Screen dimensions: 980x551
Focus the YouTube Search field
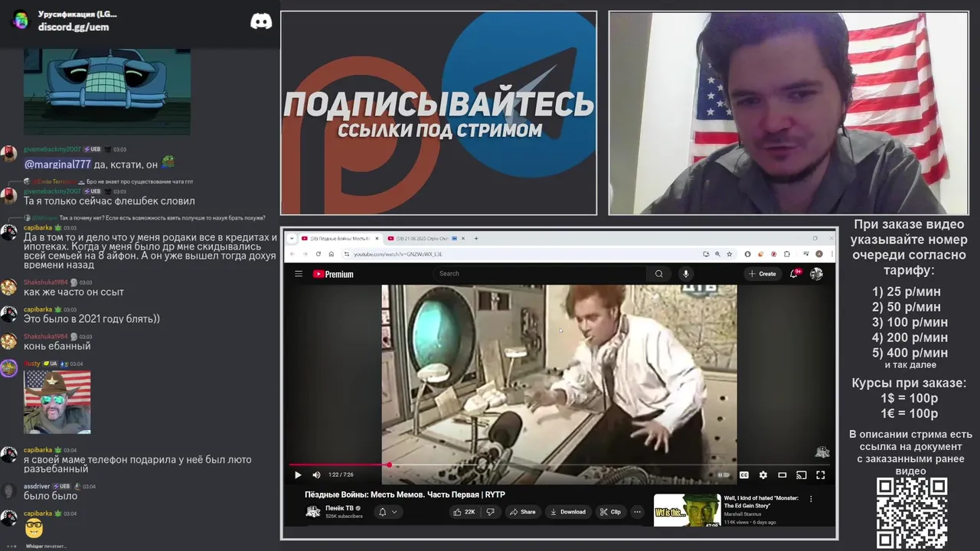(x=540, y=273)
